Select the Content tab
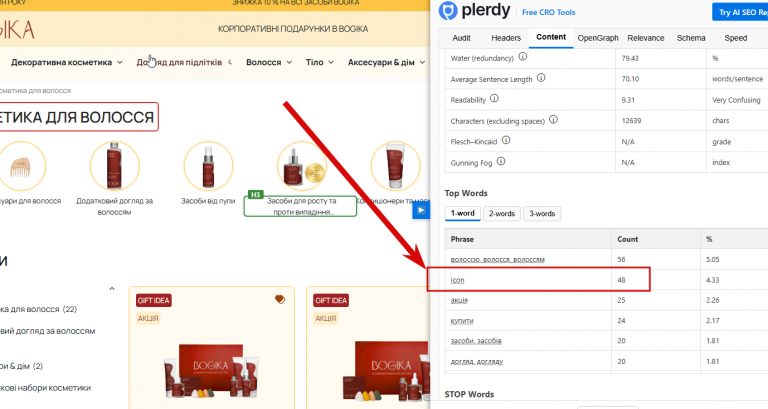 (551, 38)
